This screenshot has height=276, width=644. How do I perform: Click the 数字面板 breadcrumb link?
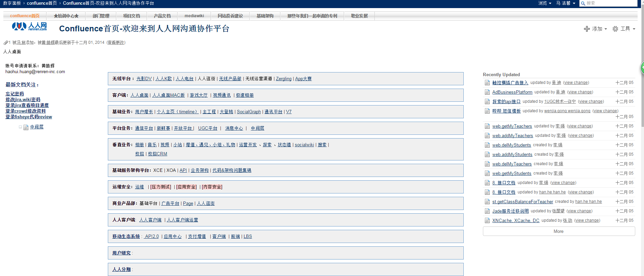click(x=12, y=3)
